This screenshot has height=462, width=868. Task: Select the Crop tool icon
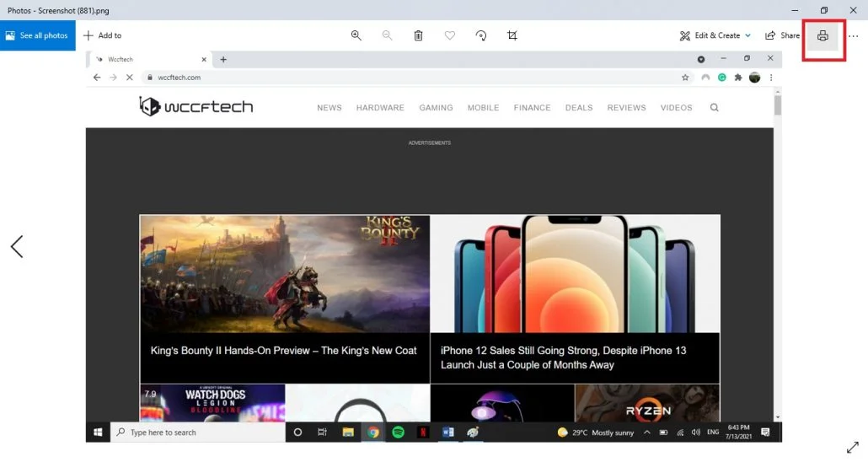pyautogui.click(x=512, y=35)
